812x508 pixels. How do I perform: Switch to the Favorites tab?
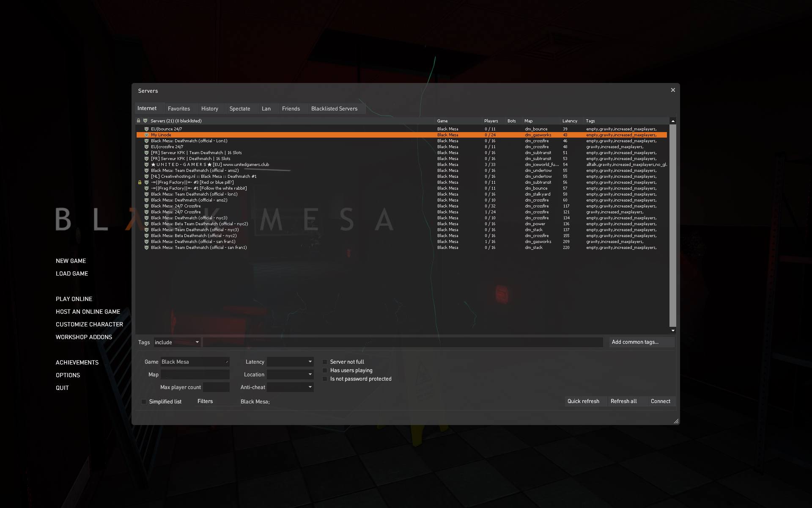(179, 108)
